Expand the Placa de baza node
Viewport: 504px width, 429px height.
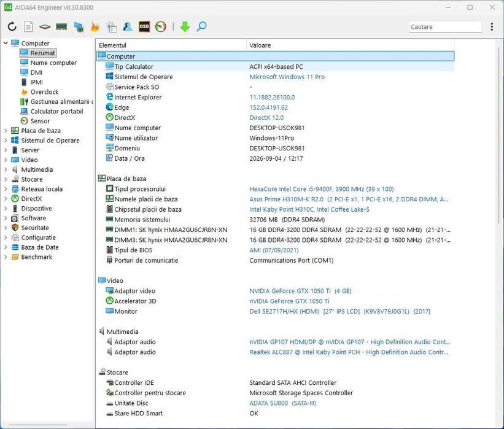pos(6,131)
